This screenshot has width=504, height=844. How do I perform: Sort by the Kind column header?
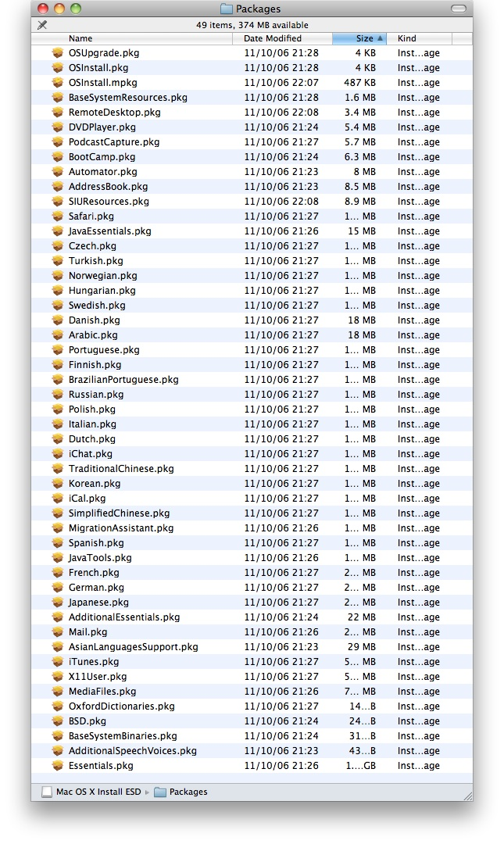click(x=419, y=38)
